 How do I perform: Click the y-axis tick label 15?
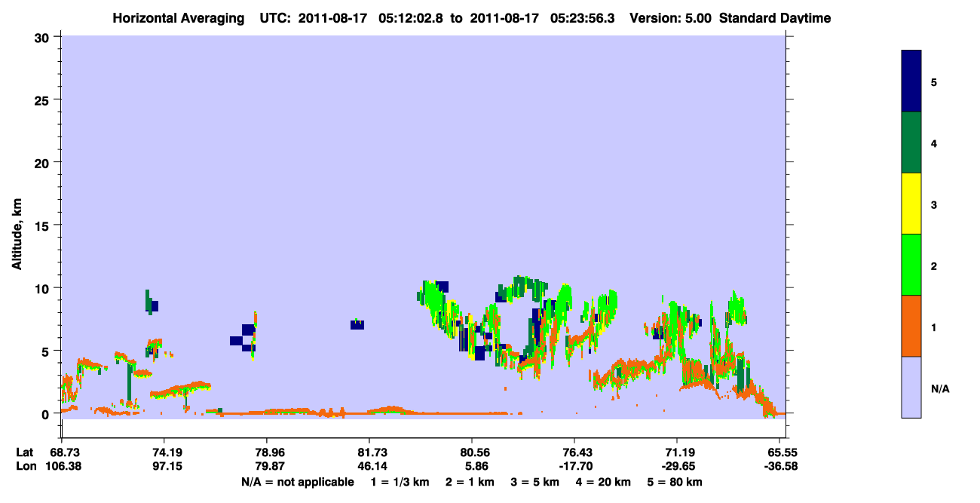[x=43, y=225]
